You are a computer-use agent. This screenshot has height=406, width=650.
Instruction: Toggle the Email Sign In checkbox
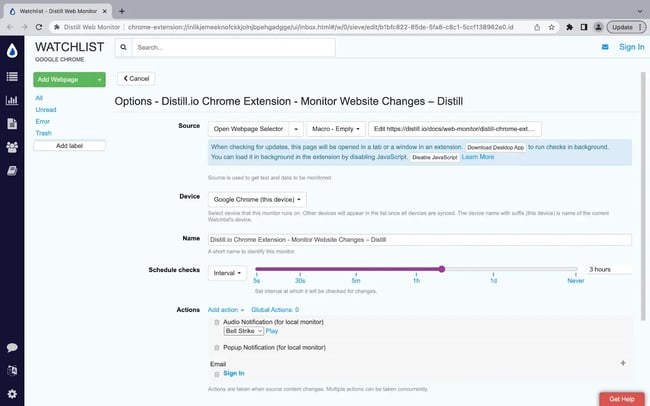click(216, 374)
